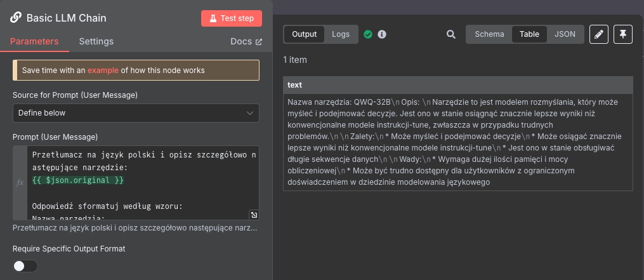
Task: Select the Table display mode
Action: (x=529, y=34)
